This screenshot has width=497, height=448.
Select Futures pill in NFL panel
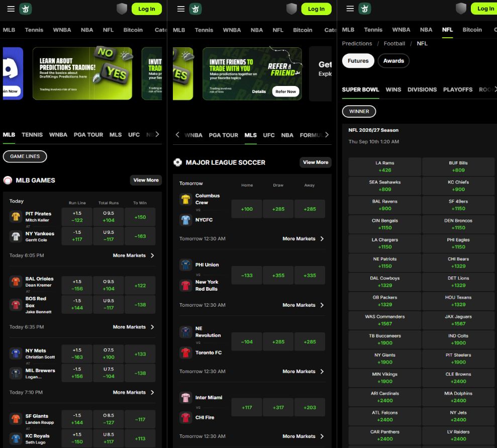pyautogui.click(x=358, y=61)
